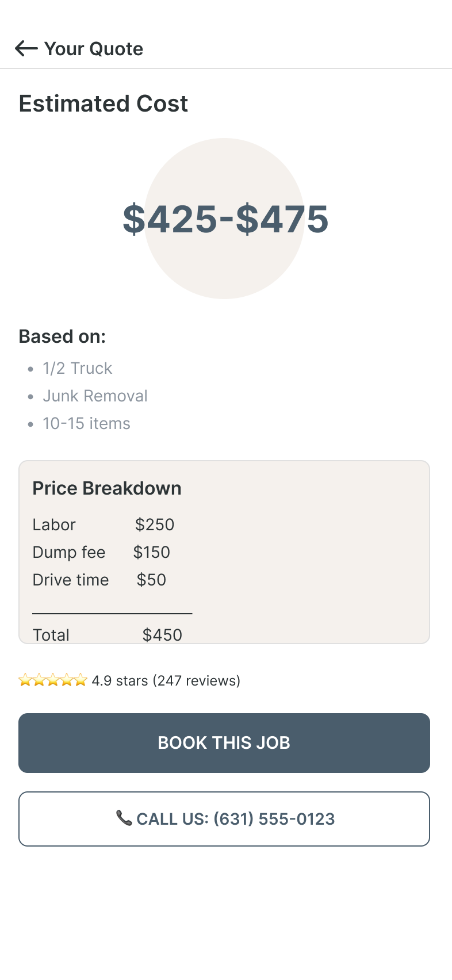Click the Estimated Cost heading
Image resolution: width=452 pixels, height=980 pixels.
104,104
